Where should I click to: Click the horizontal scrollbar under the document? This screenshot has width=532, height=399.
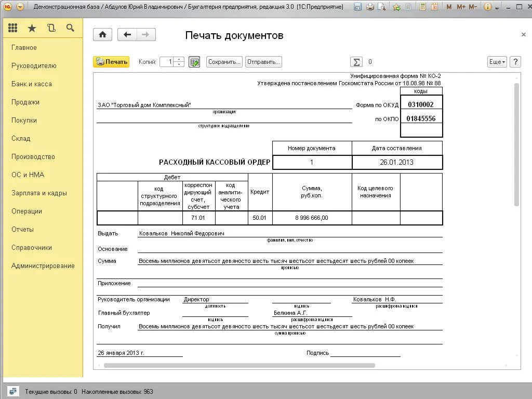pyautogui.click(x=239, y=365)
